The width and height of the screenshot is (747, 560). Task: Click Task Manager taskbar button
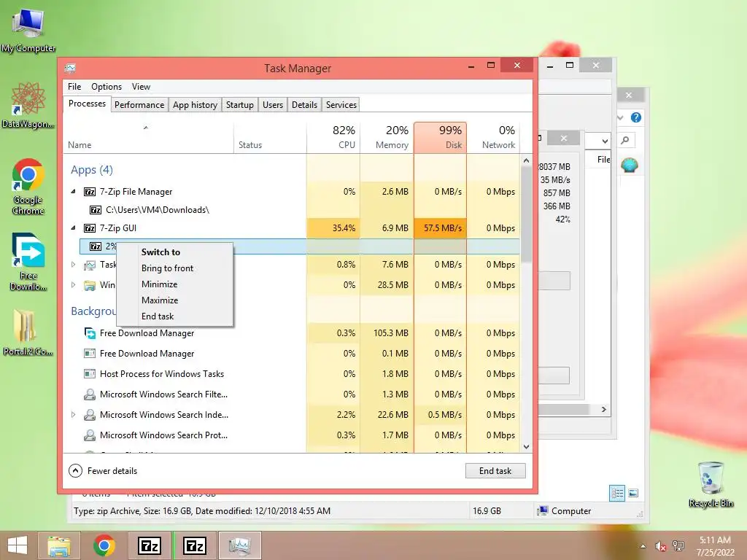click(239, 545)
